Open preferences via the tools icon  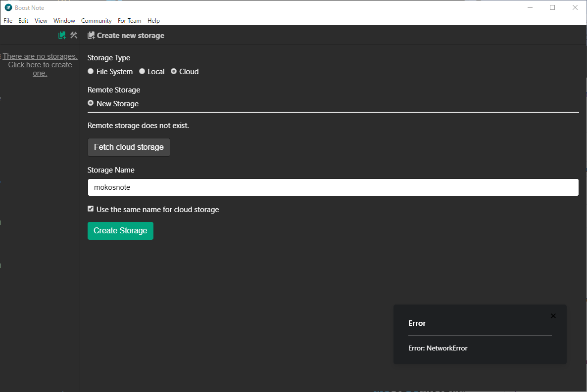(74, 35)
